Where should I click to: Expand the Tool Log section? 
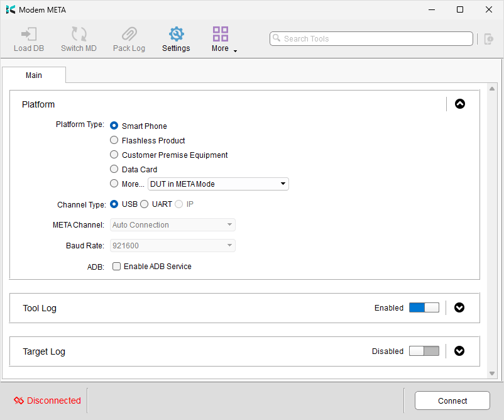click(x=459, y=307)
